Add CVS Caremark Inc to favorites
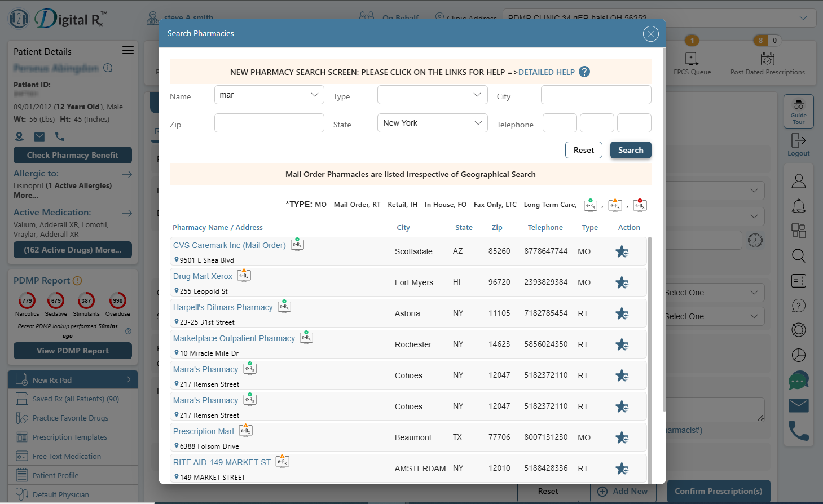This screenshot has width=823, height=504. pyautogui.click(x=622, y=251)
